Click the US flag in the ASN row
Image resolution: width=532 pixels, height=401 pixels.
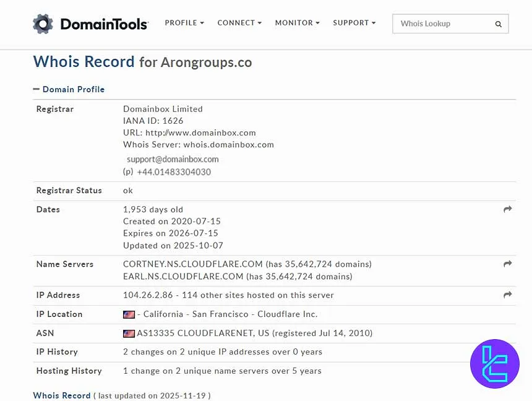[x=129, y=333]
